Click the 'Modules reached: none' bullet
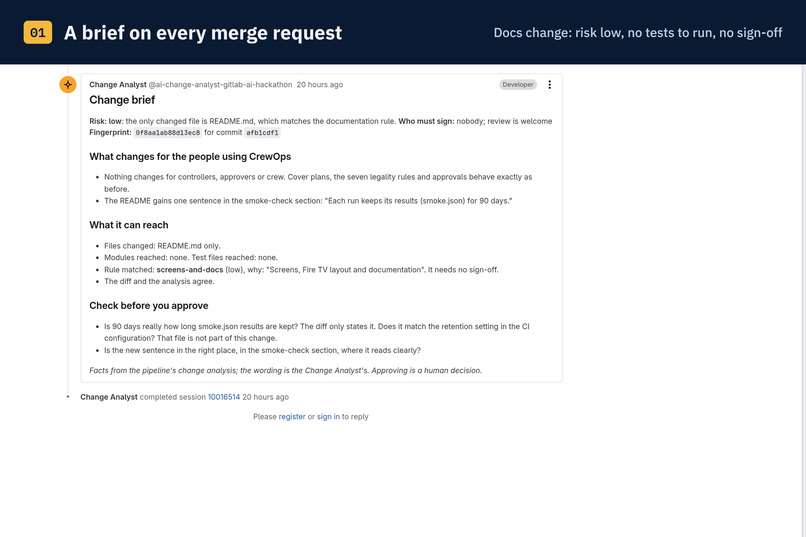Image resolution: width=806 pixels, height=537 pixels. [x=191, y=258]
